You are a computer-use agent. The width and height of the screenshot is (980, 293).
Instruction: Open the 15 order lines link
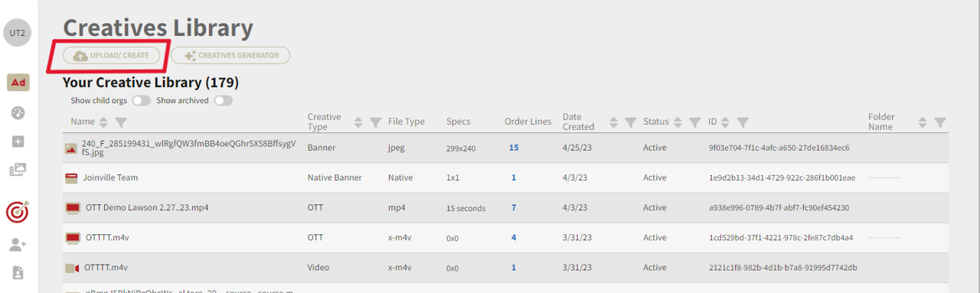click(x=514, y=148)
